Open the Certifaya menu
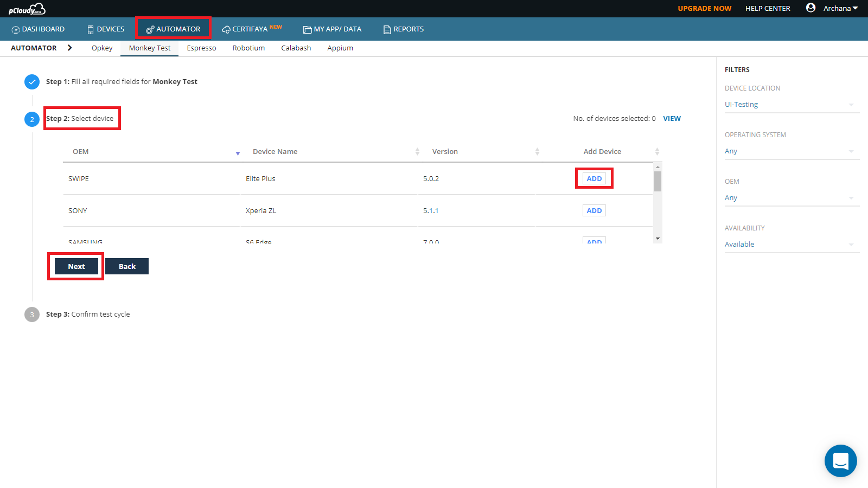 click(x=252, y=29)
